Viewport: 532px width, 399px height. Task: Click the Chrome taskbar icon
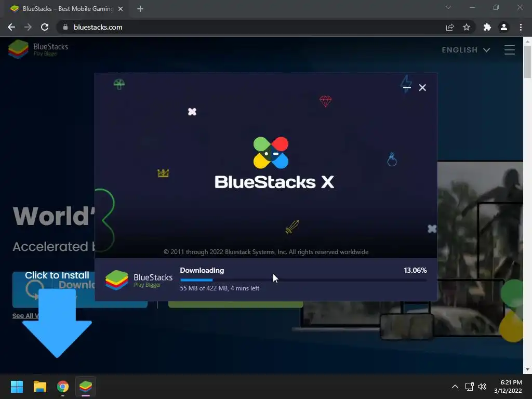(x=63, y=387)
